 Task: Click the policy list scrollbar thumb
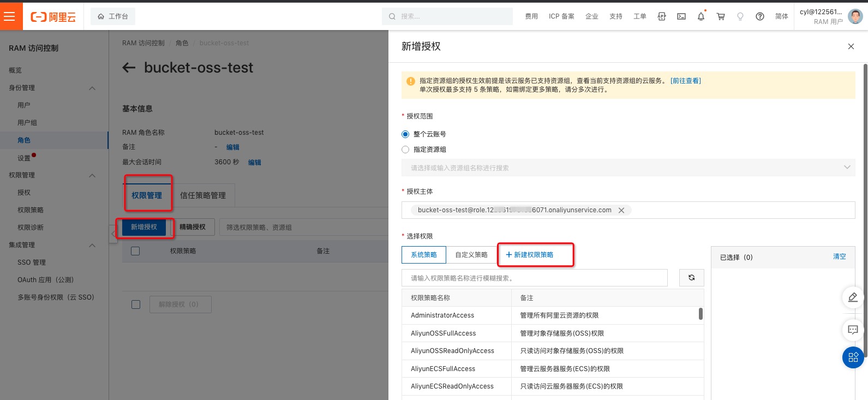click(x=701, y=314)
